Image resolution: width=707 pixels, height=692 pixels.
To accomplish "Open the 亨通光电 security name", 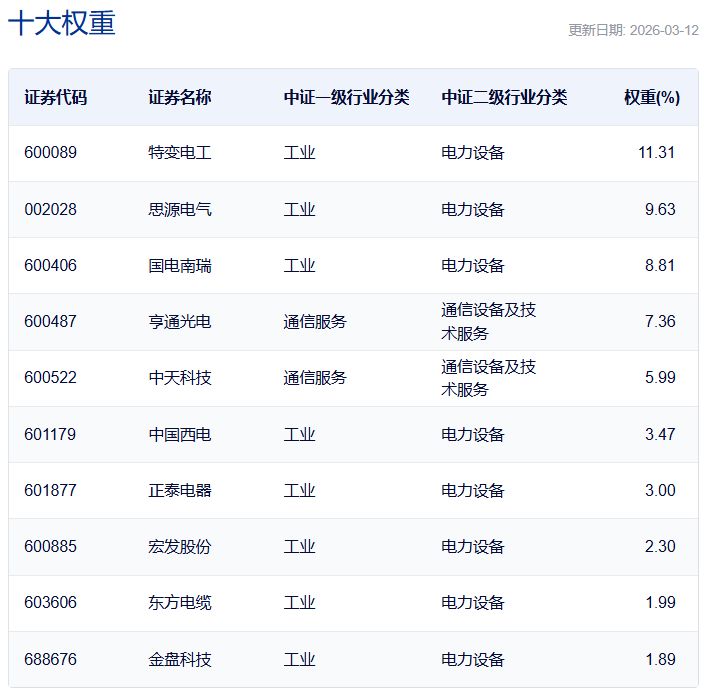I will pos(180,322).
